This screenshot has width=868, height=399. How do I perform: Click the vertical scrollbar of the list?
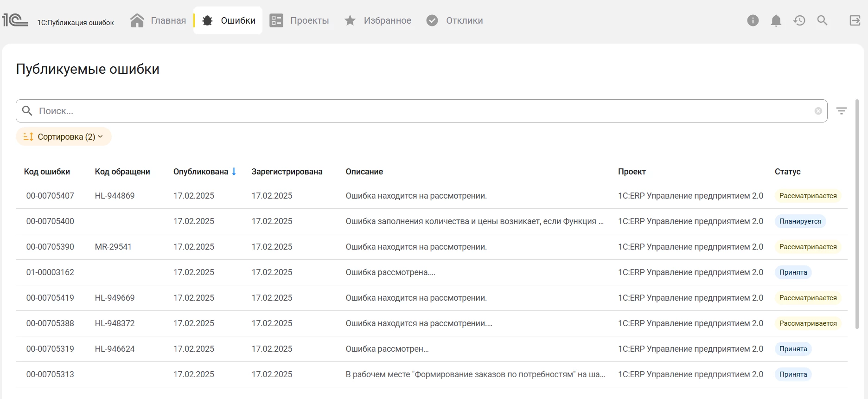pyautogui.click(x=857, y=213)
